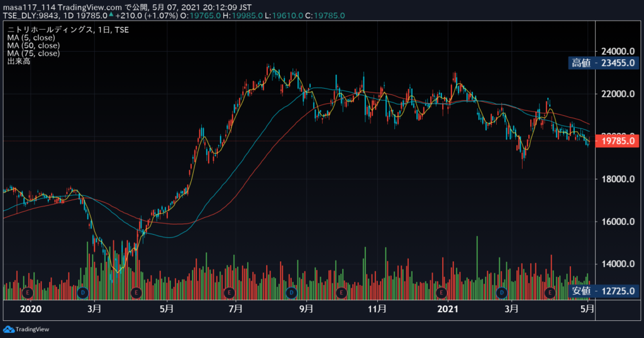Select the earnings E marker just before the 2021 label
Viewport: 644px width, 338px height.
point(441,293)
